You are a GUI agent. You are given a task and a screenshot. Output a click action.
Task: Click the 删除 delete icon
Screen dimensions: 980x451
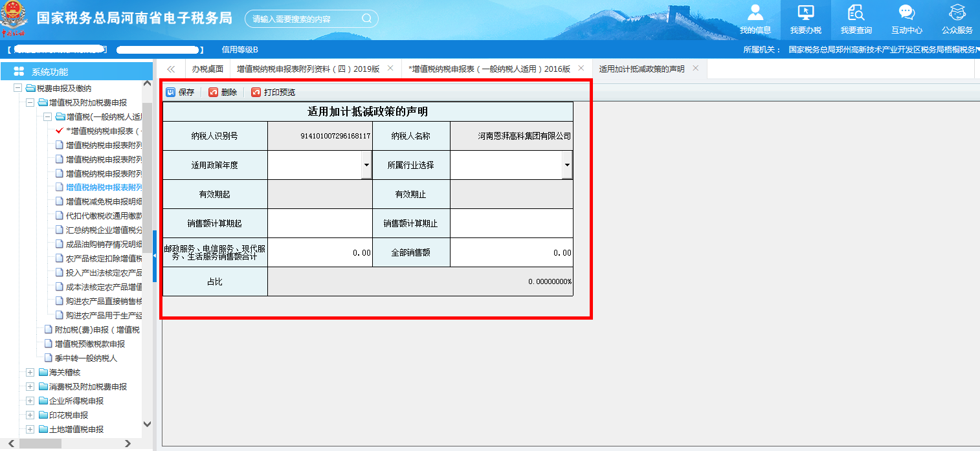point(214,92)
